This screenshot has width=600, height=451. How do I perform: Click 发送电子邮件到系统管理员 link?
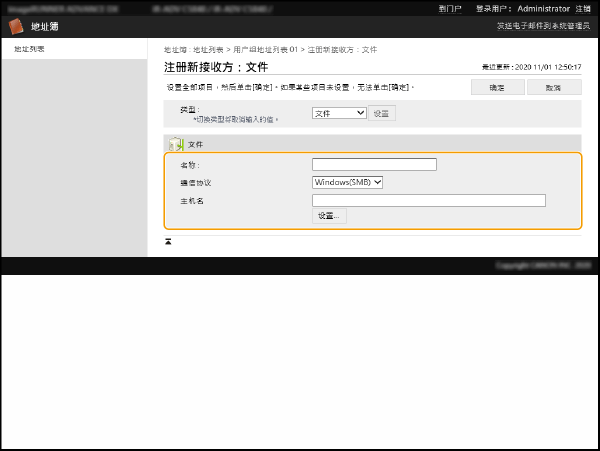click(544, 26)
